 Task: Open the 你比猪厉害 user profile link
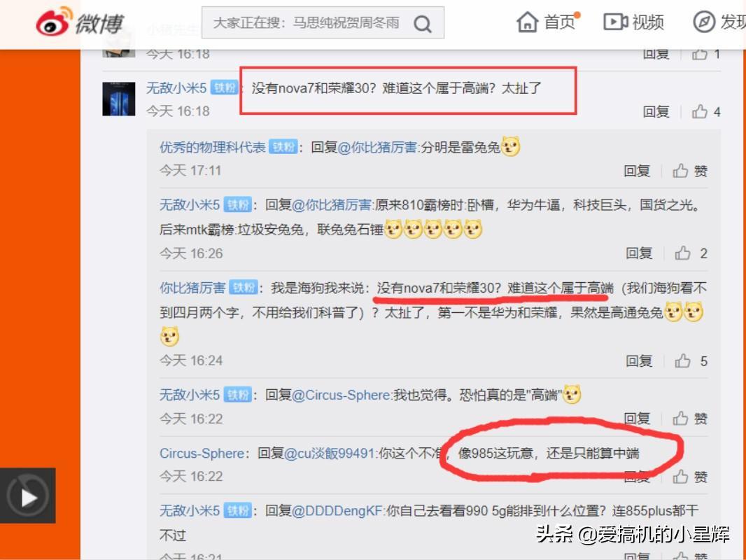[192, 288]
